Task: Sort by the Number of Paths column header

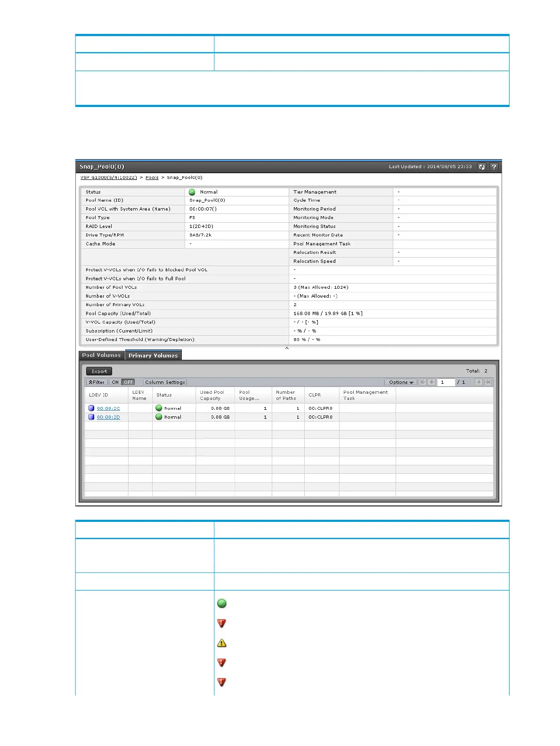Action: point(288,395)
